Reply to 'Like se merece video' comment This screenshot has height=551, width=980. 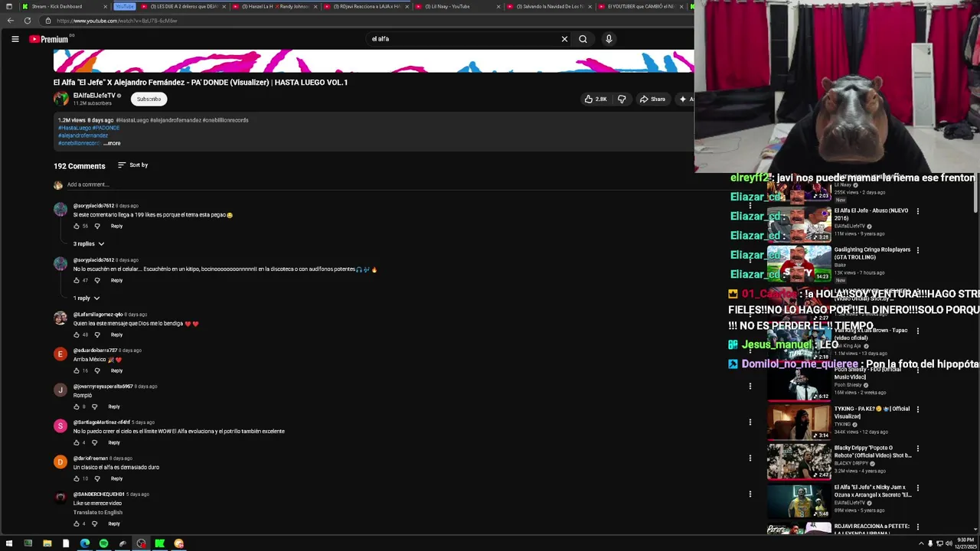pyautogui.click(x=114, y=524)
